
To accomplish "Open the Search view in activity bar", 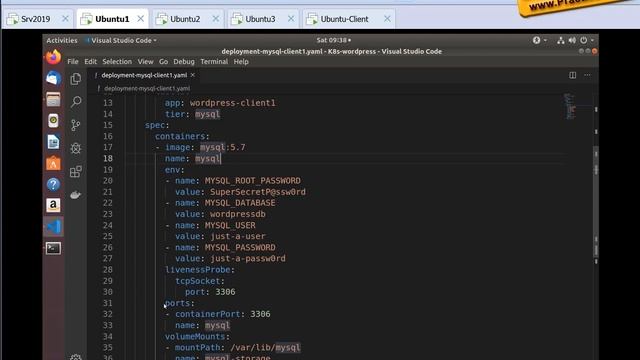I will coord(76,102).
